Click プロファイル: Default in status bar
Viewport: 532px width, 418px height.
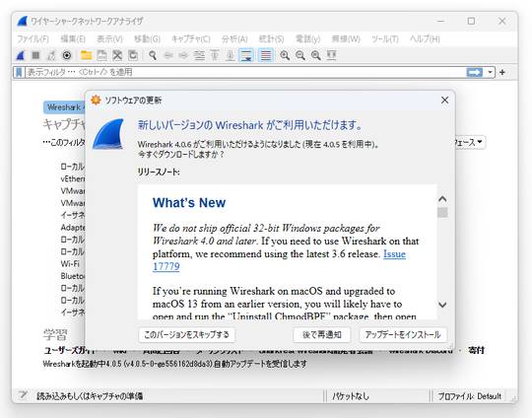[470, 396]
